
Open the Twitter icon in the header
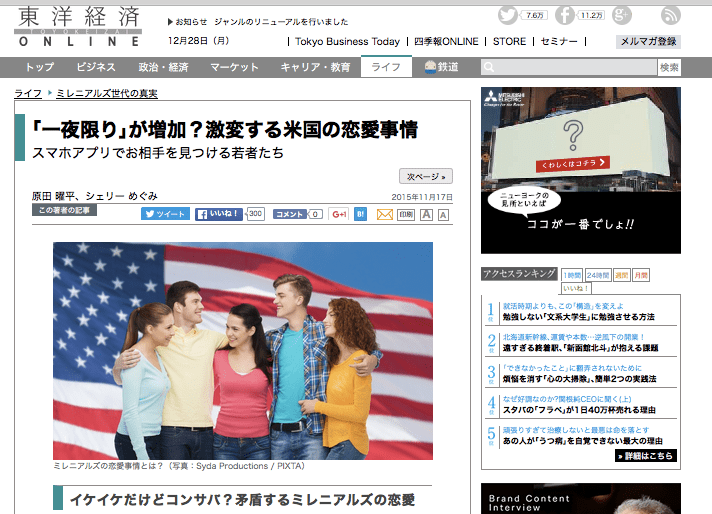click(x=508, y=15)
